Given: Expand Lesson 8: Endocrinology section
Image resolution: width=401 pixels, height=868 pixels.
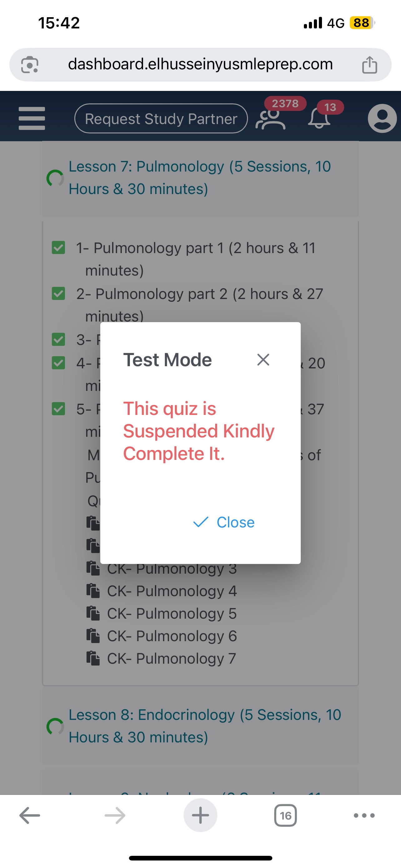Looking at the screenshot, I should click(205, 726).
